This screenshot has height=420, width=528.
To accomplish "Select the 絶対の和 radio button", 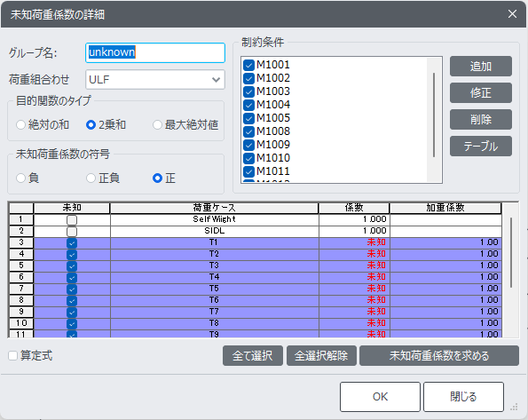I will [x=21, y=124].
